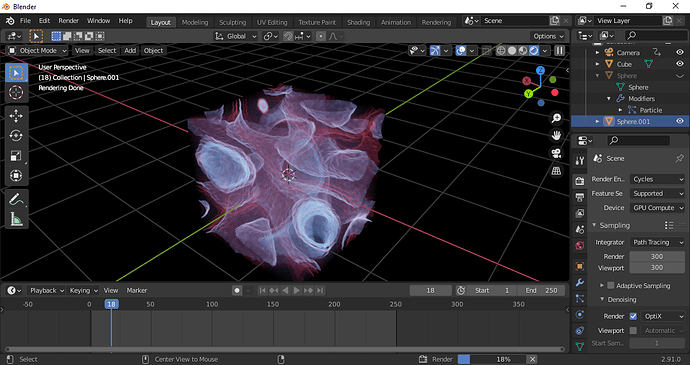Screen dimensions: 690x365
Task: Open the Render Engine Cycles dropdown
Action: click(657, 179)
